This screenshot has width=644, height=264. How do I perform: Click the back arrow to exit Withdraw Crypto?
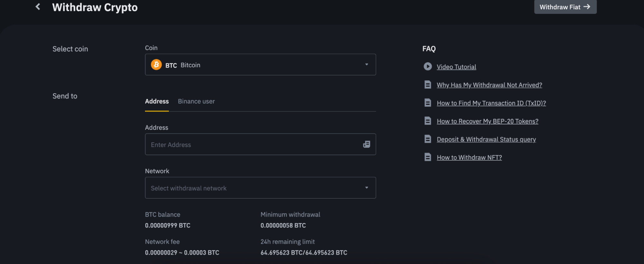pos(37,6)
